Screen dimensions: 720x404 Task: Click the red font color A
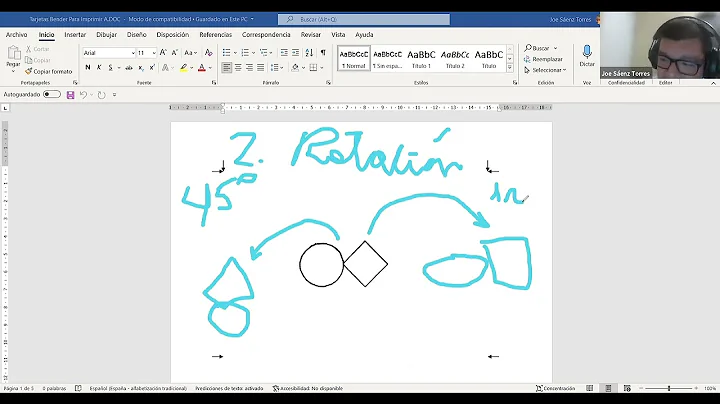pyautogui.click(x=202, y=67)
